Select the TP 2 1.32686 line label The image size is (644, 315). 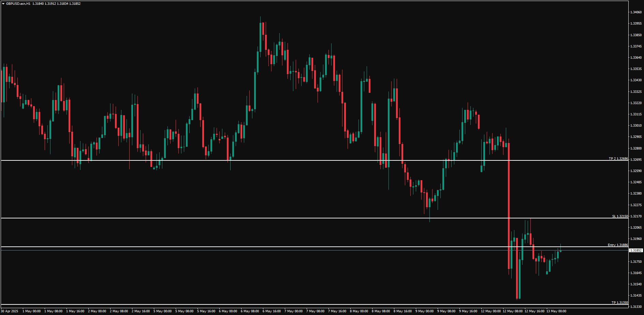[x=618, y=159]
